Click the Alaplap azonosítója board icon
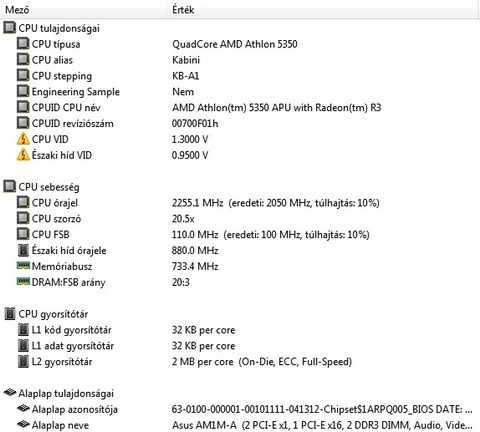480x432 pixels. [23, 408]
